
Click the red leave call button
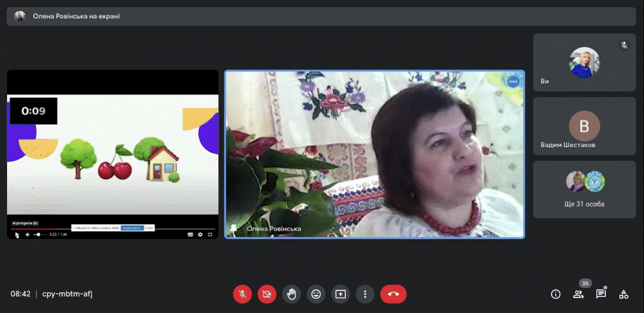tap(393, 294)
